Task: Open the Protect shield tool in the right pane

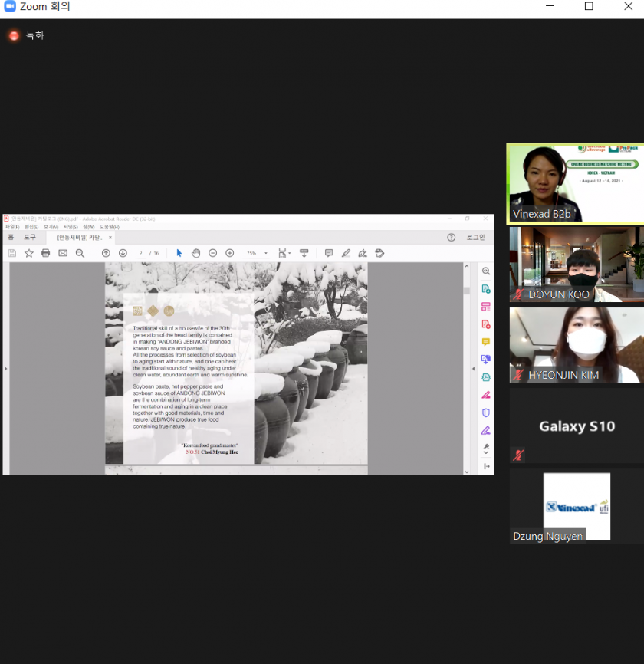Action: pos(486,413)
